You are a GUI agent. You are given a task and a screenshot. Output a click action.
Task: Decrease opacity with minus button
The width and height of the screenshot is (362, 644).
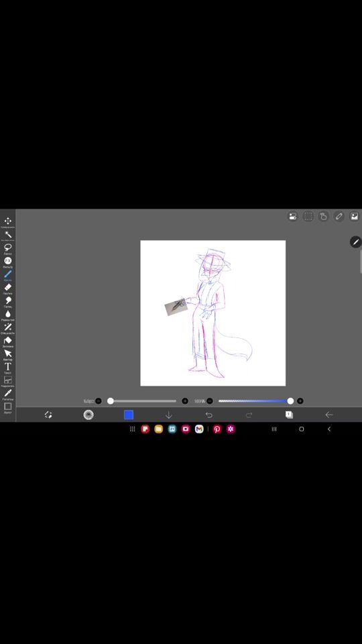210,401
